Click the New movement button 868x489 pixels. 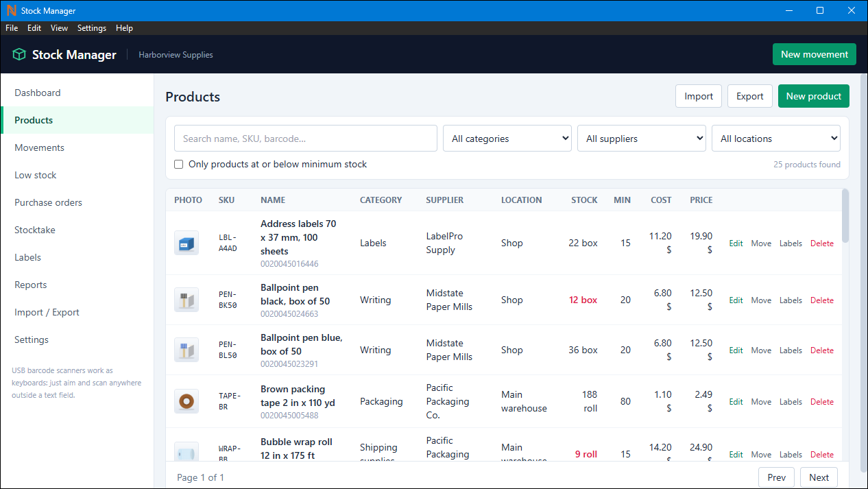click(814, 54)
